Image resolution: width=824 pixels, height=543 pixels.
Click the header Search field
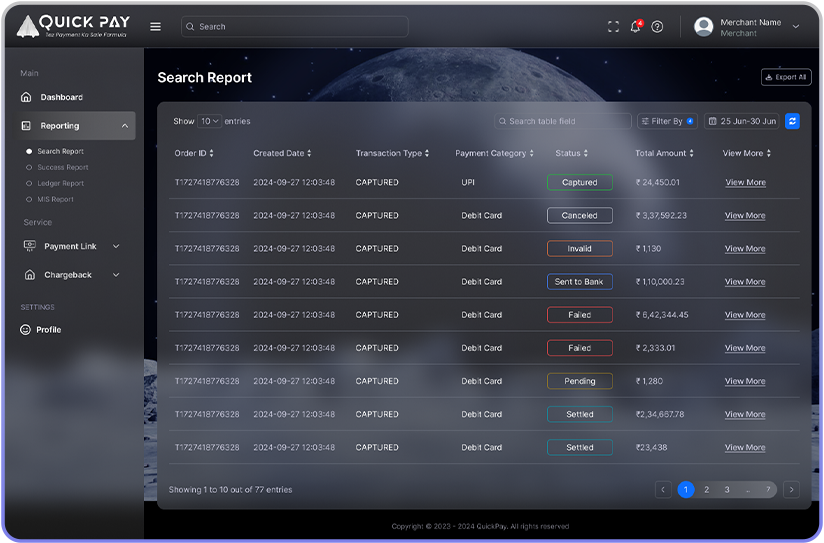pos(295,27)
